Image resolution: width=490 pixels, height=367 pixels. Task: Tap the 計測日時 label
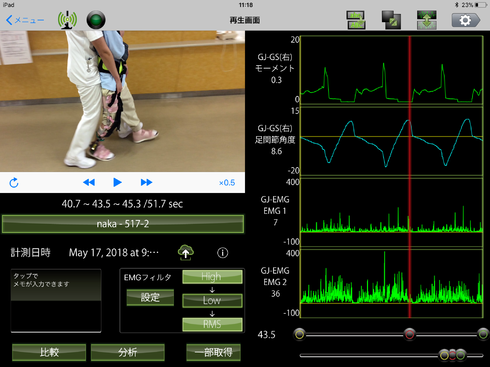(31, 253)
